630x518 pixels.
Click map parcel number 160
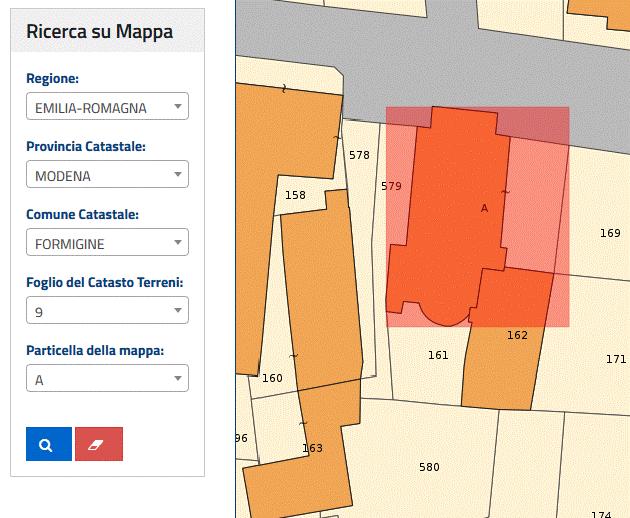pos(272,378)
